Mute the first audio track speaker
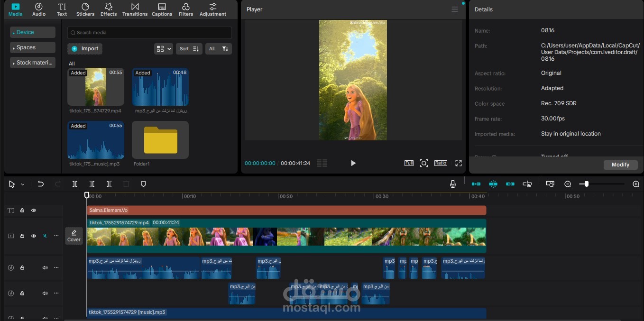This screenshot has width=644, height=321. [45, 267]
